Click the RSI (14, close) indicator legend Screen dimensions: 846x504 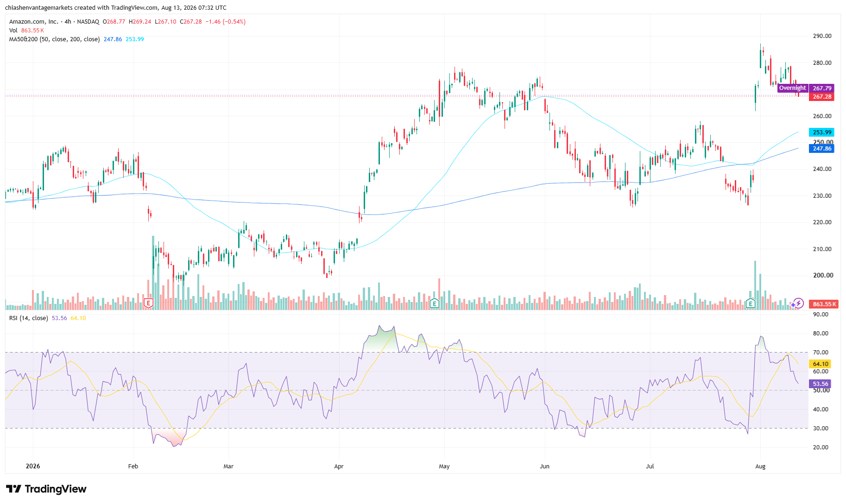point(28,318)
